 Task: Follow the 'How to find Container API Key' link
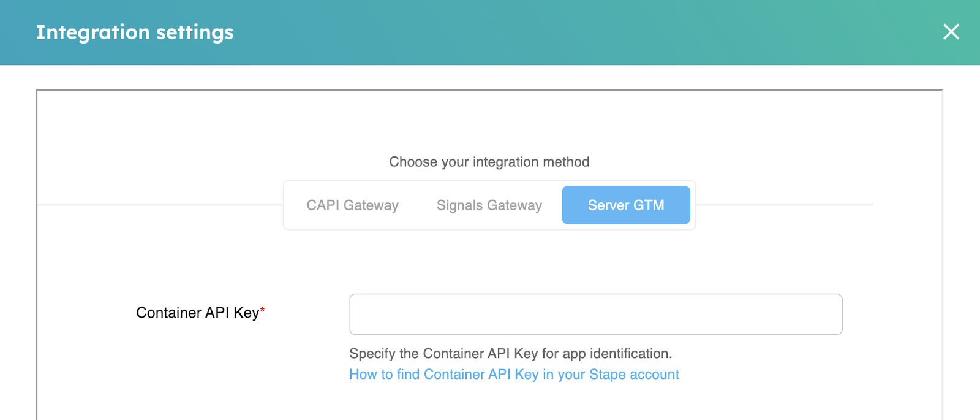tap(514, 375)
